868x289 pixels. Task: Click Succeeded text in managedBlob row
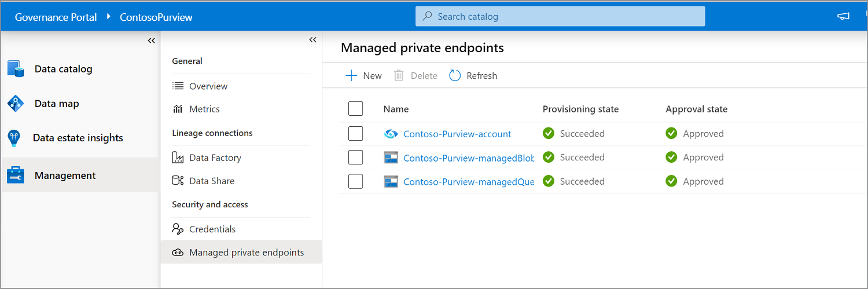pos(582,158)
